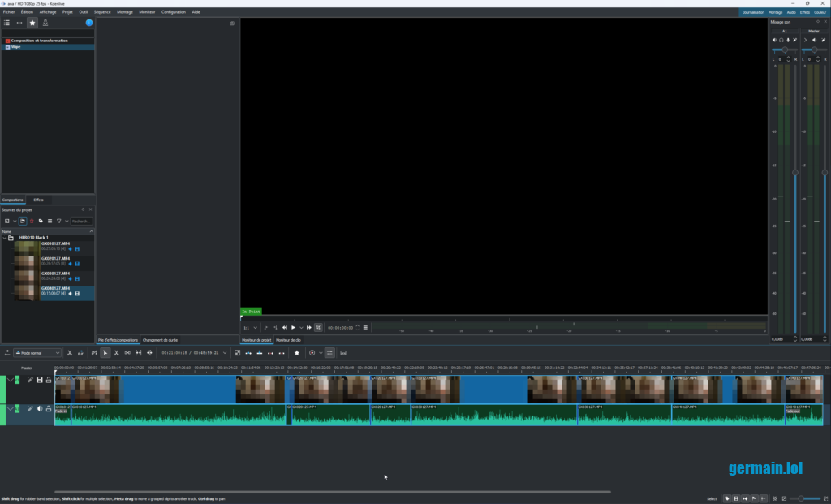Image resolution: width=831 pixels, height=504 pixels.
Task: Switch to the Effets tab
Action: 38,200
